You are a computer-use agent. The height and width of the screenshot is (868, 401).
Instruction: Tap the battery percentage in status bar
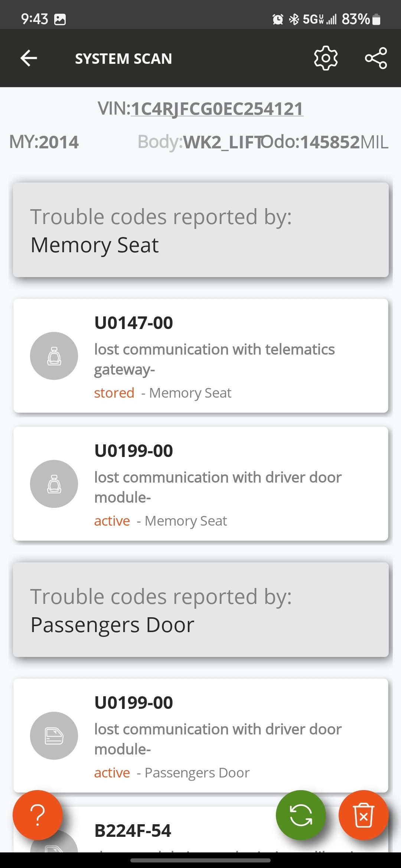[355, 19]
